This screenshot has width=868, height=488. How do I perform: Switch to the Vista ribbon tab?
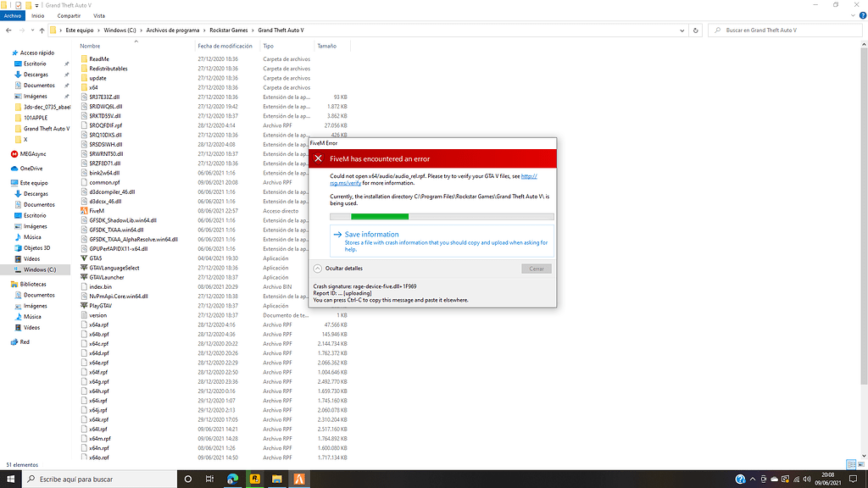click(99, 14)
